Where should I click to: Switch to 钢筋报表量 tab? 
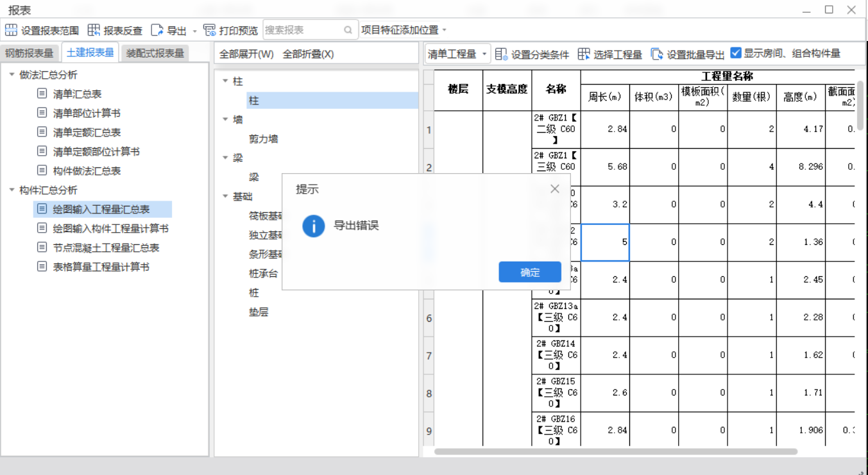click(30, 53)
